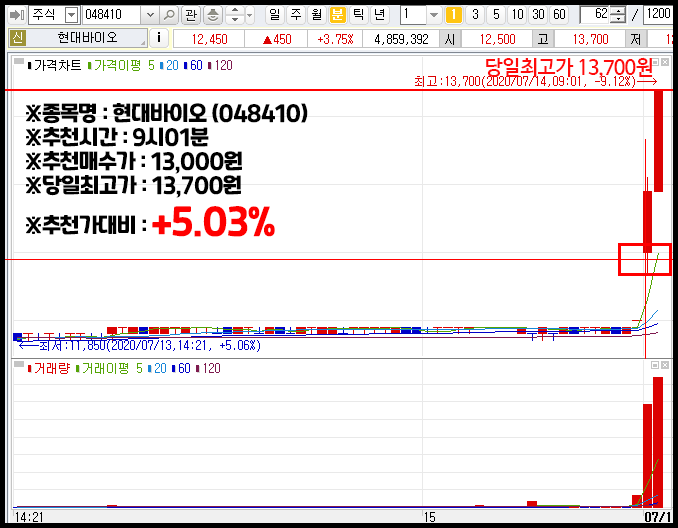Close the price chart pane
The width and height of the screenshot is (678, 528).
(665, 62)
